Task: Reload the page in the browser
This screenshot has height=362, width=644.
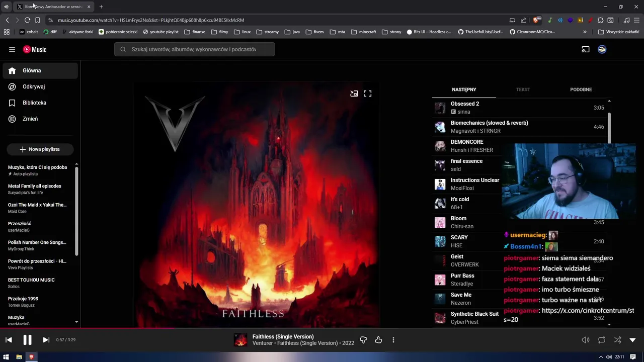Action: coord(27,20)
